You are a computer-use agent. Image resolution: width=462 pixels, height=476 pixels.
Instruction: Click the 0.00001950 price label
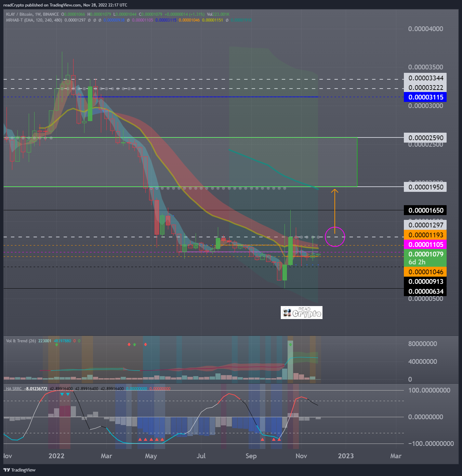tap(425, 187)
